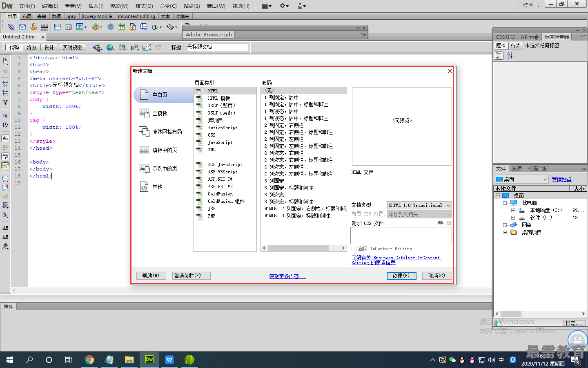Click the Horizontal Rule icon

click(x=45, y=27)
